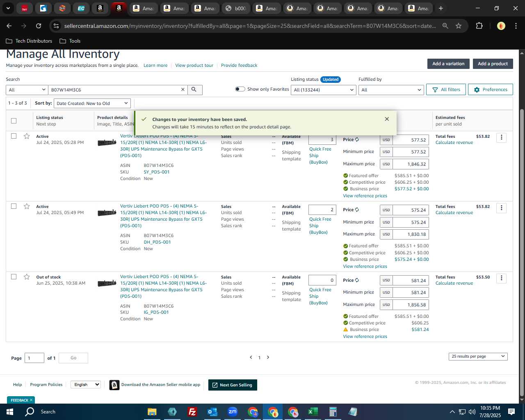
Task: Open the browser tab search chevron
Action: tap(8, 8)
